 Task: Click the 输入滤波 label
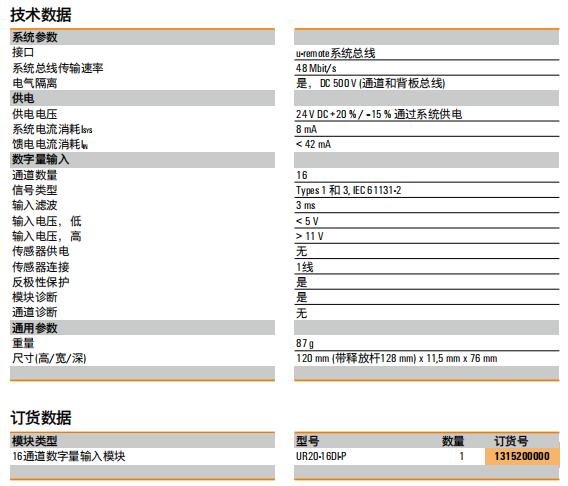35,205
